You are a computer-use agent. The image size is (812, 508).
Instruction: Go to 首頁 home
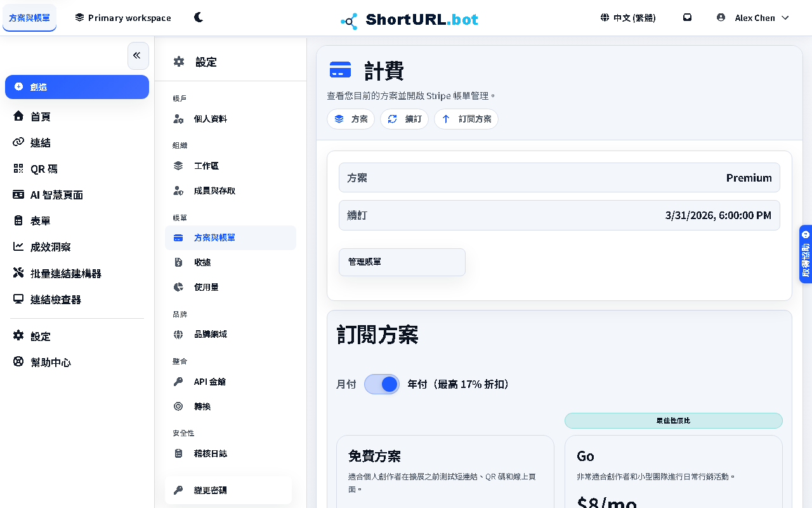77,116
